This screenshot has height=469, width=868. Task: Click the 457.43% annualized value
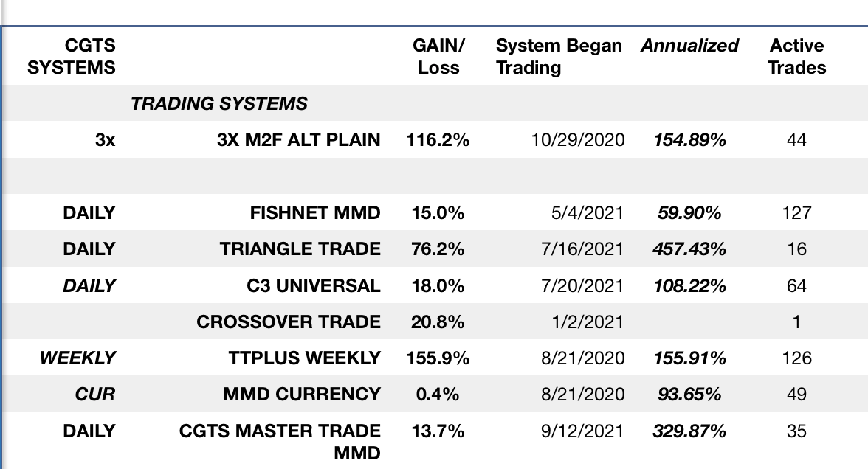[x=689, y=249]
